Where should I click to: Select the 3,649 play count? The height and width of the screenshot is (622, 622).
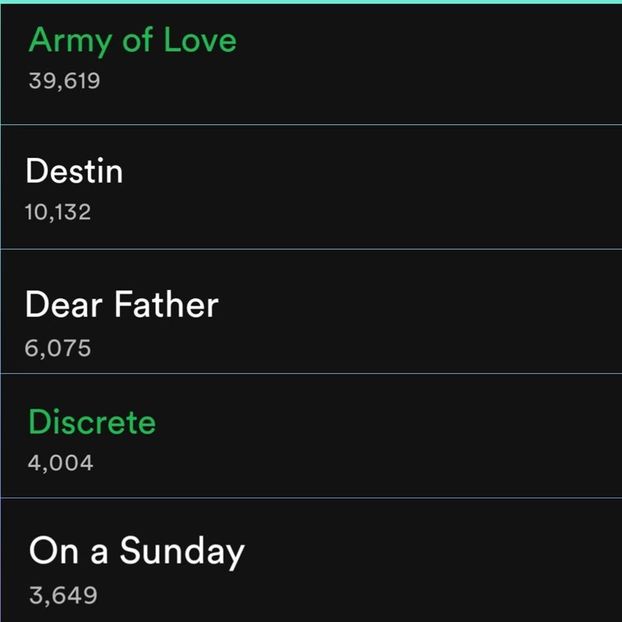pos(63,596)
